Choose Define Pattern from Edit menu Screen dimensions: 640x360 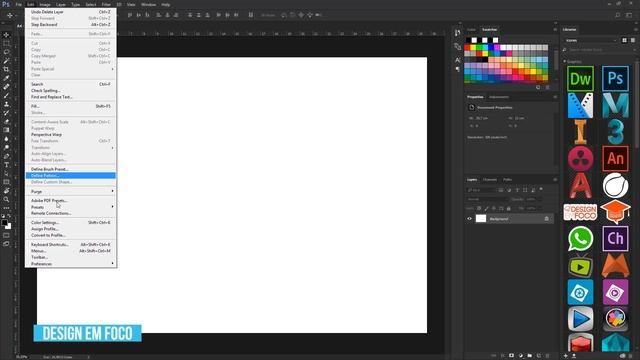pyautogui.click(x=71, y=176)
